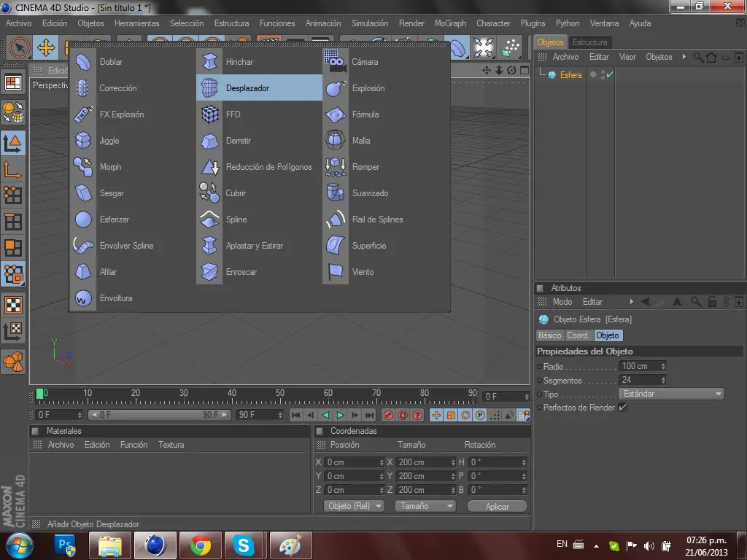Open the Tipo Estándar dropdown
Image resolution: width=747 pixels, height=560 pixels.
[x=671, y=394]
